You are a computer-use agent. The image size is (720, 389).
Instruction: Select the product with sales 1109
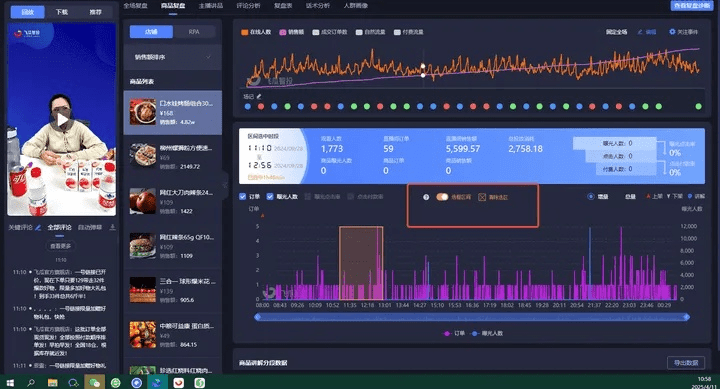173,246
